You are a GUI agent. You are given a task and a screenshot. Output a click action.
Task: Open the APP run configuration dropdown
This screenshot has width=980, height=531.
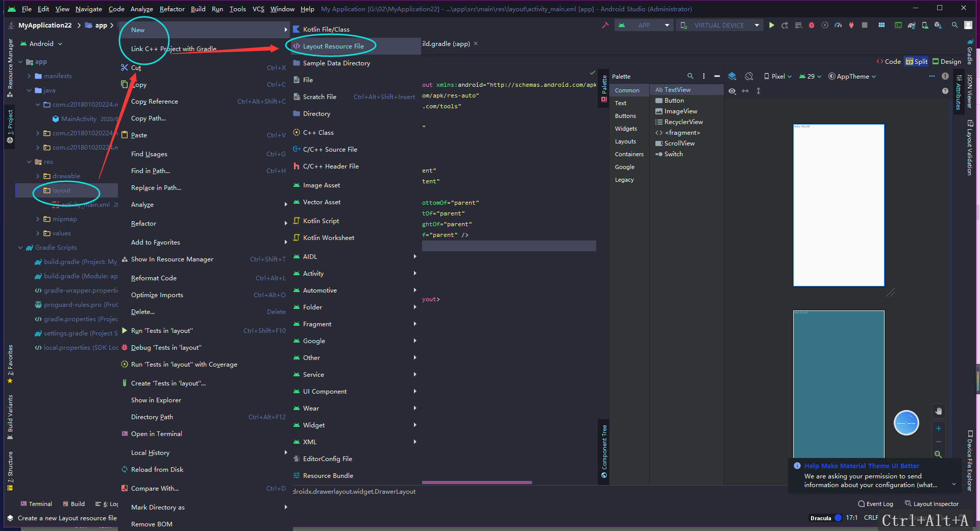(645, 25)
